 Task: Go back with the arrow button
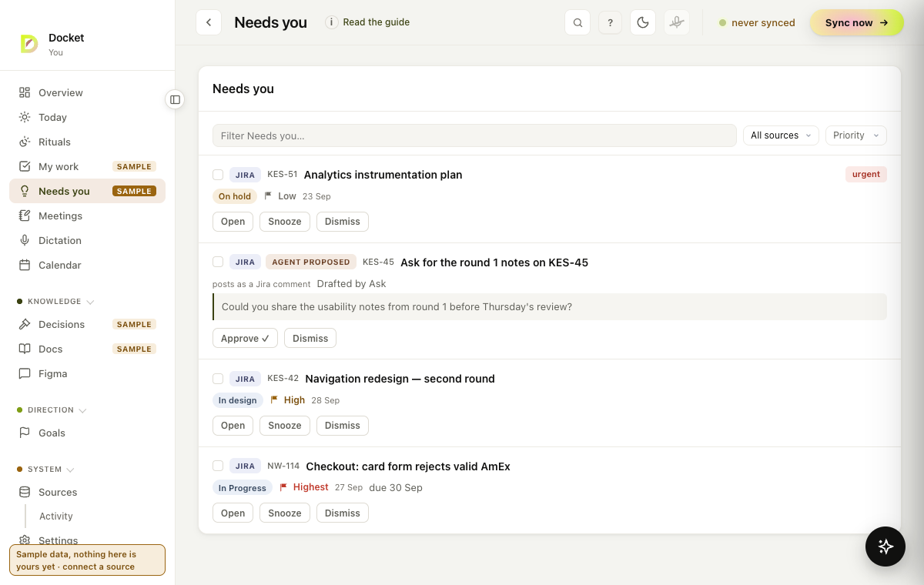pyautogui.click(x=209, y=22)
